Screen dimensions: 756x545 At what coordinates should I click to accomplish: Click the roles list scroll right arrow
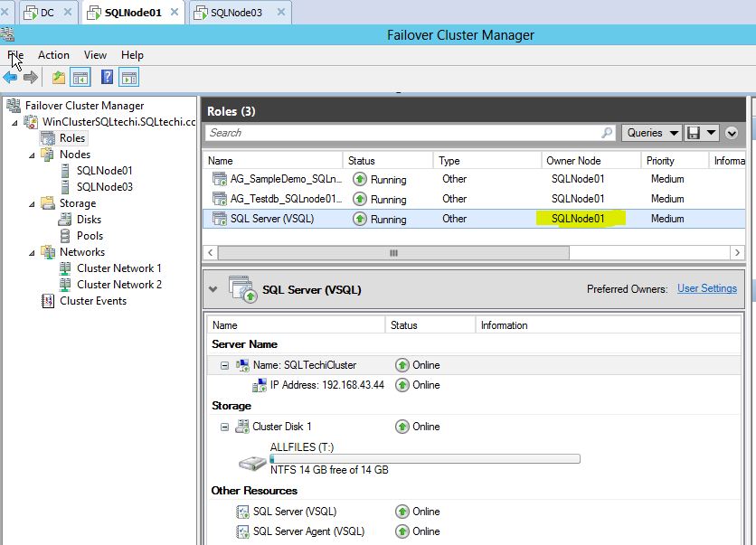click(x=737, y=252)
